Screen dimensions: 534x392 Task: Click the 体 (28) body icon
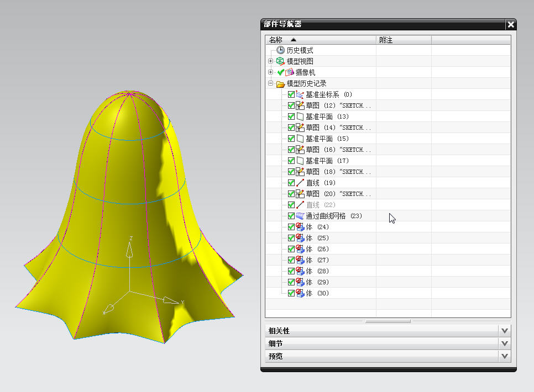coord(300,271)
